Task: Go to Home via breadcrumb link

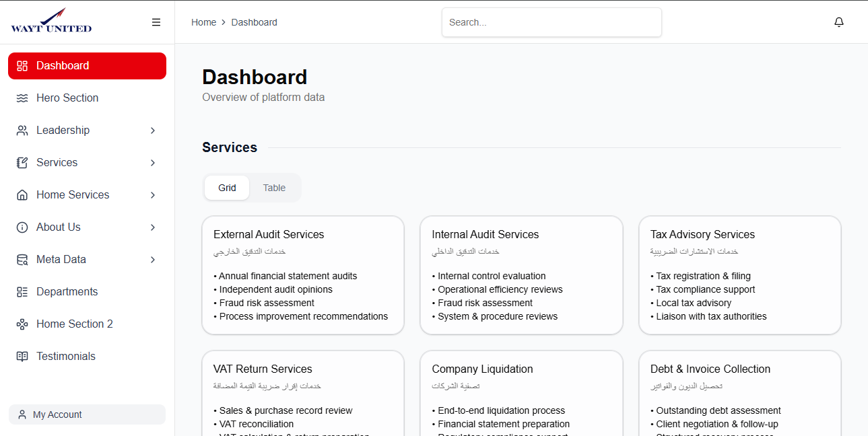Action: point(203,22)
